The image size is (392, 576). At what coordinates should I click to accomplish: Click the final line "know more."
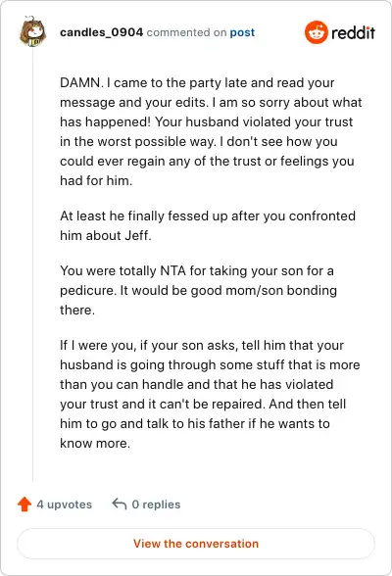tap(95, 443)
